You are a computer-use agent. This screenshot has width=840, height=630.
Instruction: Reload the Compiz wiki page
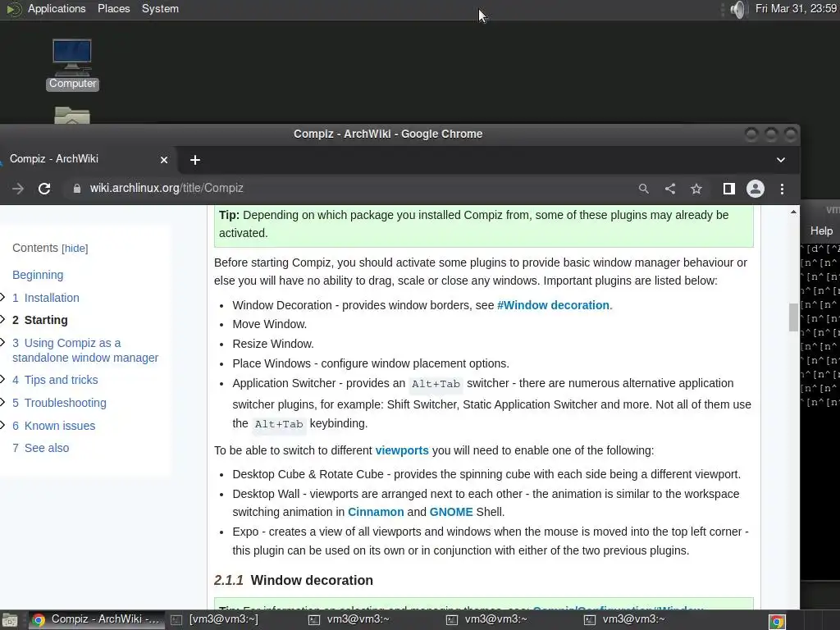click(44, 189)
